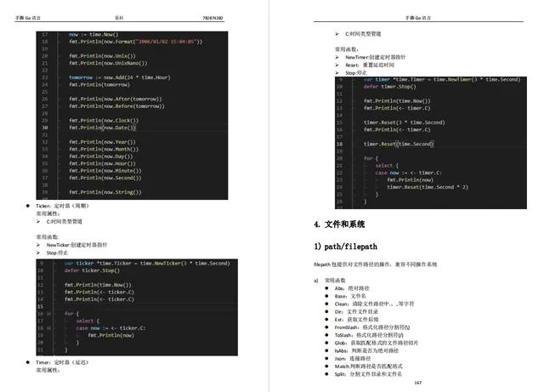Viewport: 544px width, 392px height.
Task: Click the list item starting with 'Split:'
Action: click(x=368, y=374)
